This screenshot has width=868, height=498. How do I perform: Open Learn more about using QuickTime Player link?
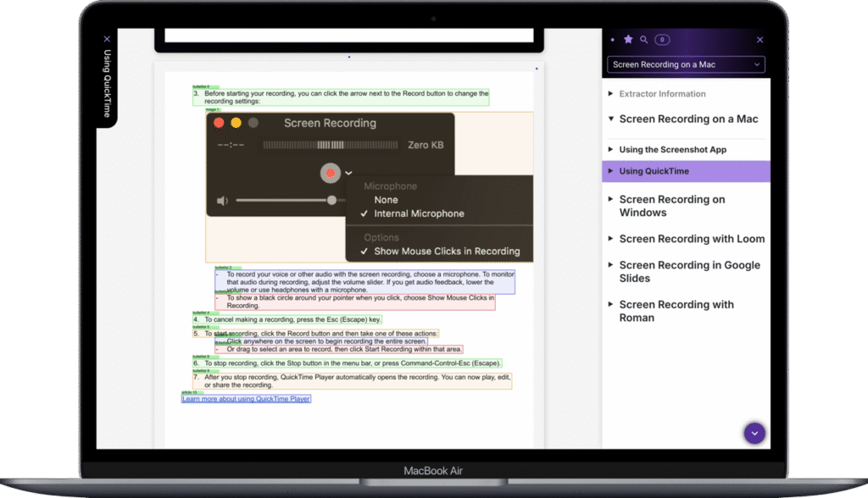[x=246, y=398]
